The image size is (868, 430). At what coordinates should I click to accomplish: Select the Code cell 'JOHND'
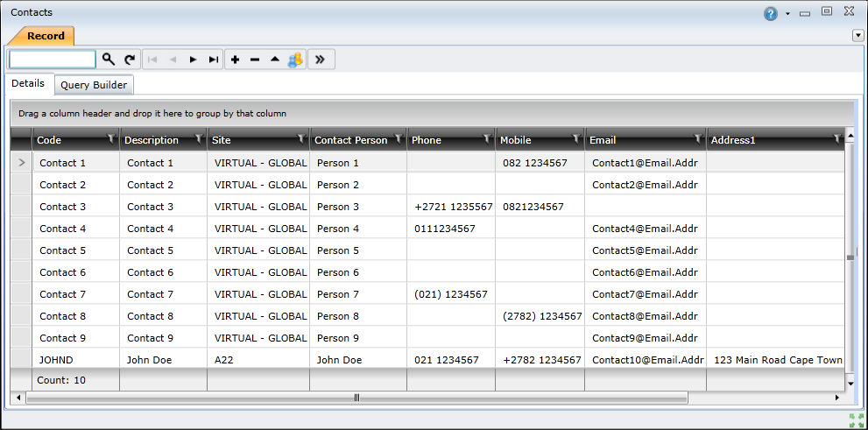pos(76,360)
